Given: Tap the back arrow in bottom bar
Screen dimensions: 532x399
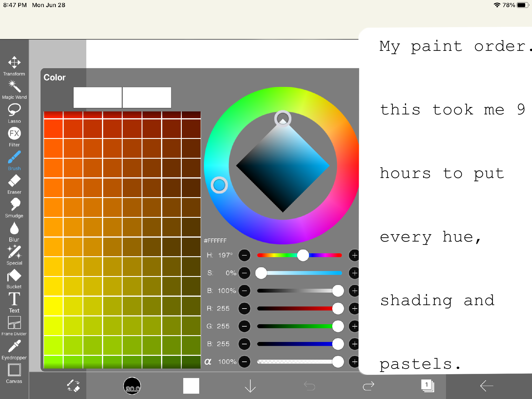Looking at the screenshot, I should coord(486,386).
